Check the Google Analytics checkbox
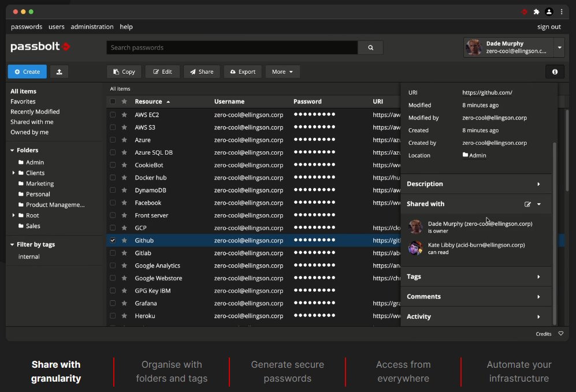The width and height of the screenshot is (576, 392). (113, 266)
